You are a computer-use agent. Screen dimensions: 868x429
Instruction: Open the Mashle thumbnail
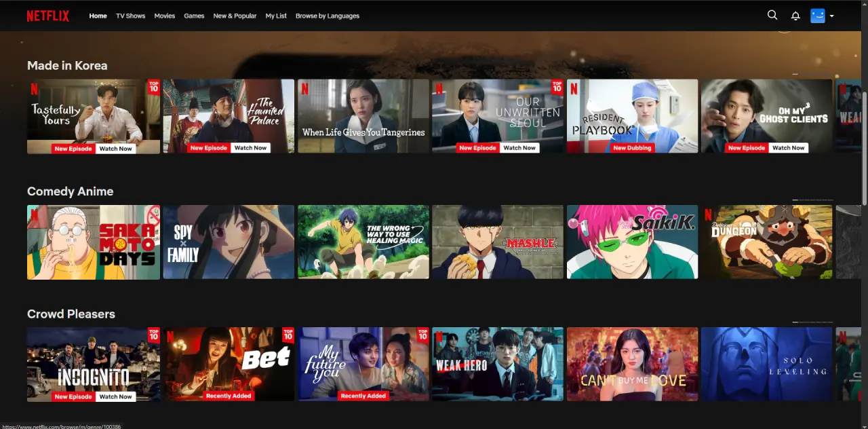point(498,242)
